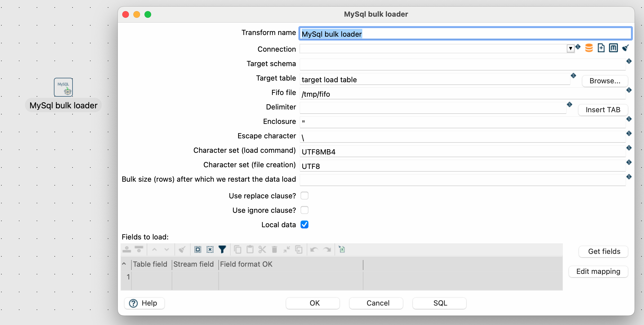Screen dimensions: 644x325
Task: Click the new connection document-plus icon
Action: [x=601, y=48]
